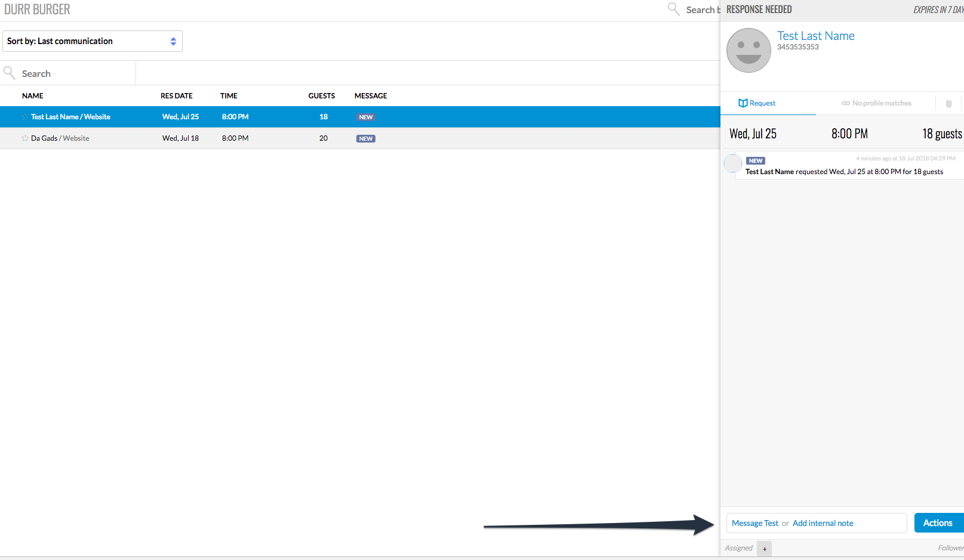Screen dimensions: 964x560
Task: Click the blue Actions button
Action: click(938, 523)
